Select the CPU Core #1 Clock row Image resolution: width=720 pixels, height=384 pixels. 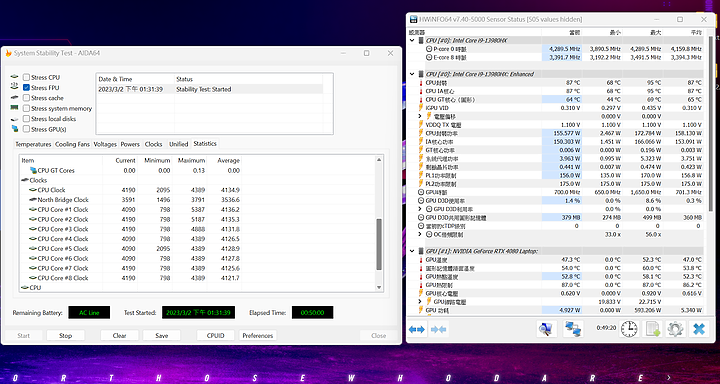pyautogui.click(x=130, y=209)
